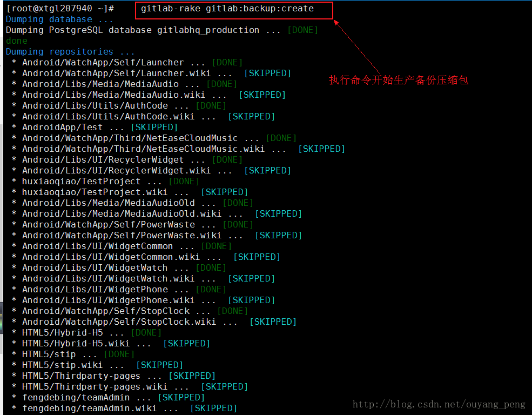The width and height of the screenshot is (532, 415).
Task: Click the Self/PowerWaste [DONE] row
Action: 132,225
